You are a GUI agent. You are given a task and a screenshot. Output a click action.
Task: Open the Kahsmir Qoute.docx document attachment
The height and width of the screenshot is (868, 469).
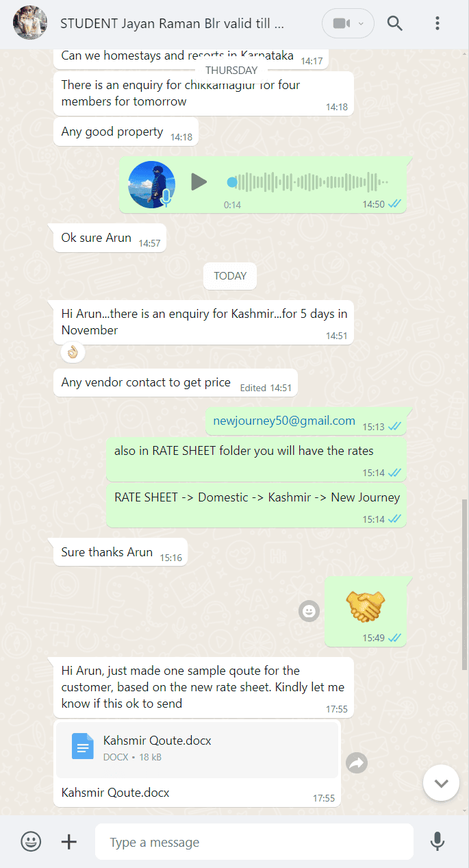[x=197, y=749]
